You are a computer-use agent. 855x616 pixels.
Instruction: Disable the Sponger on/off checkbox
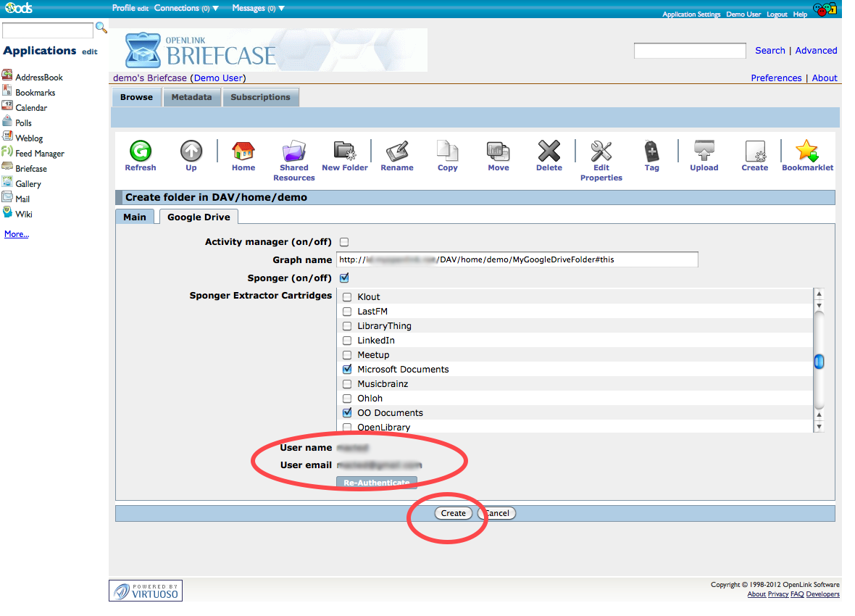click(345, 278)
